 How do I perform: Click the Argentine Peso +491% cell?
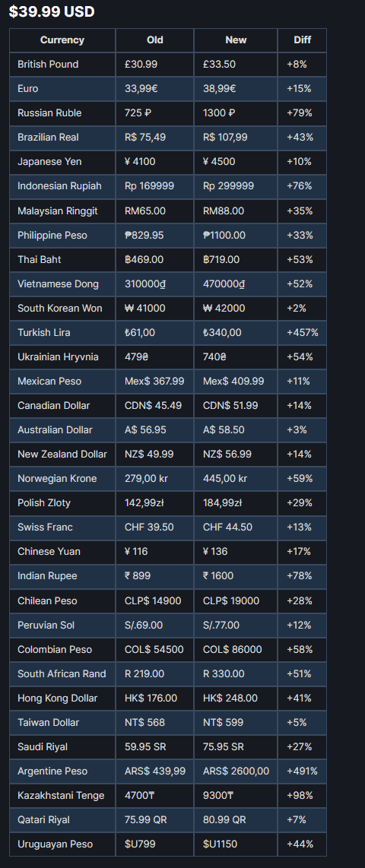pos(302,771)
